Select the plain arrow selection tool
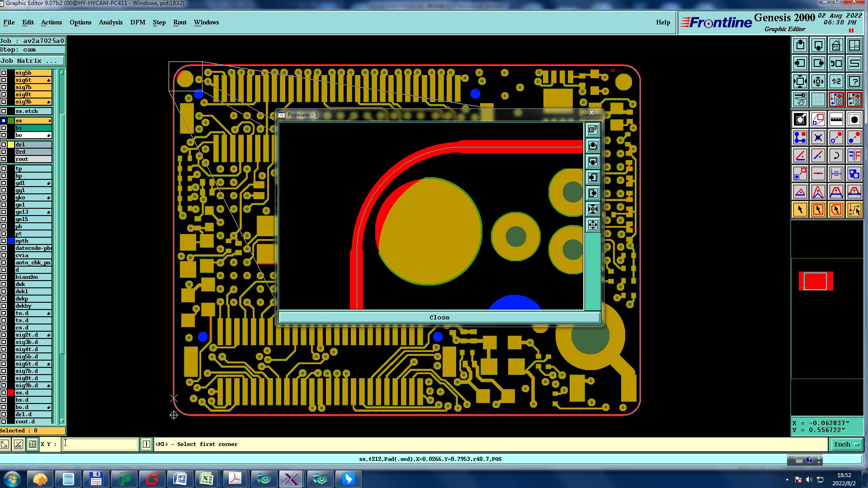 [x=800, y=210]
